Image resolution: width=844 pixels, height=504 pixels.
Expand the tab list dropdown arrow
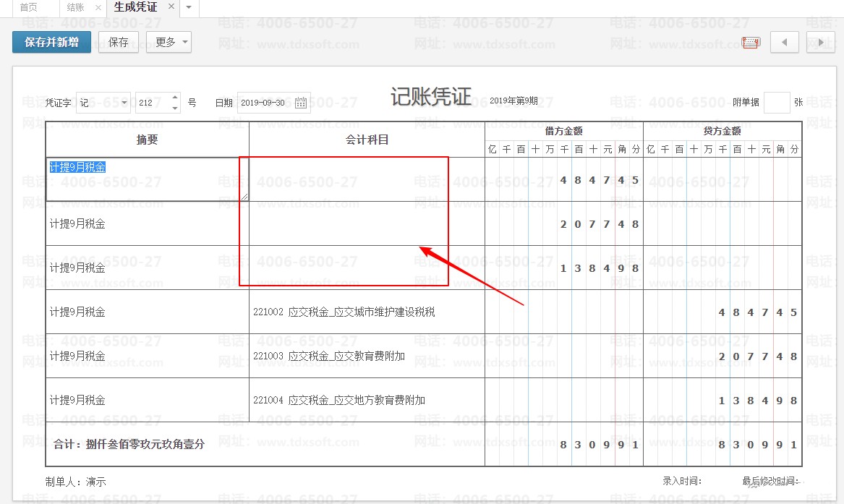click(189, 7)
